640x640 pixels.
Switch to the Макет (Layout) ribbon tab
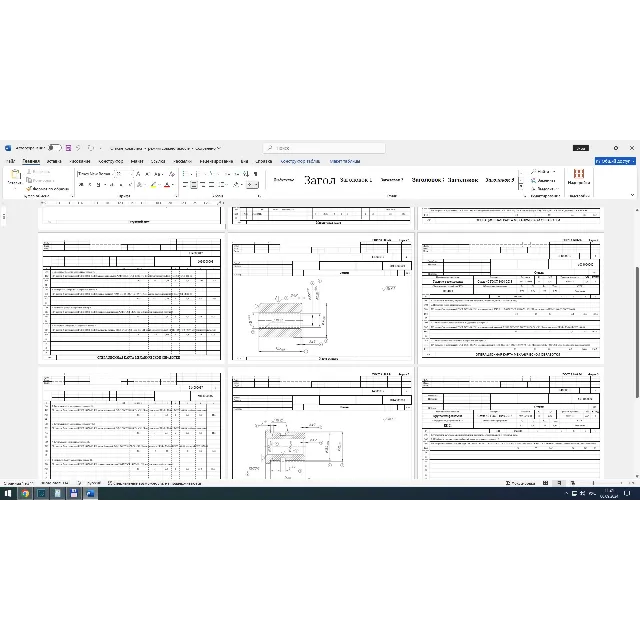[x=137, y=161]
